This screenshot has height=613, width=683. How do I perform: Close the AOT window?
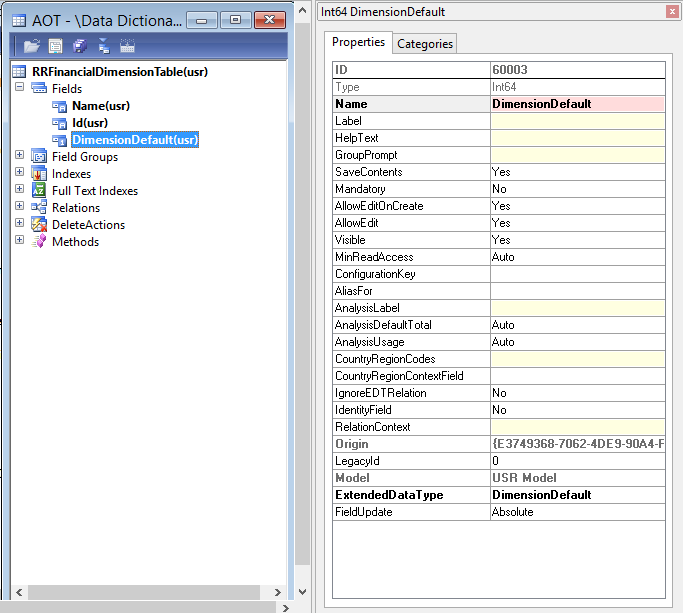tap(270, 20)
